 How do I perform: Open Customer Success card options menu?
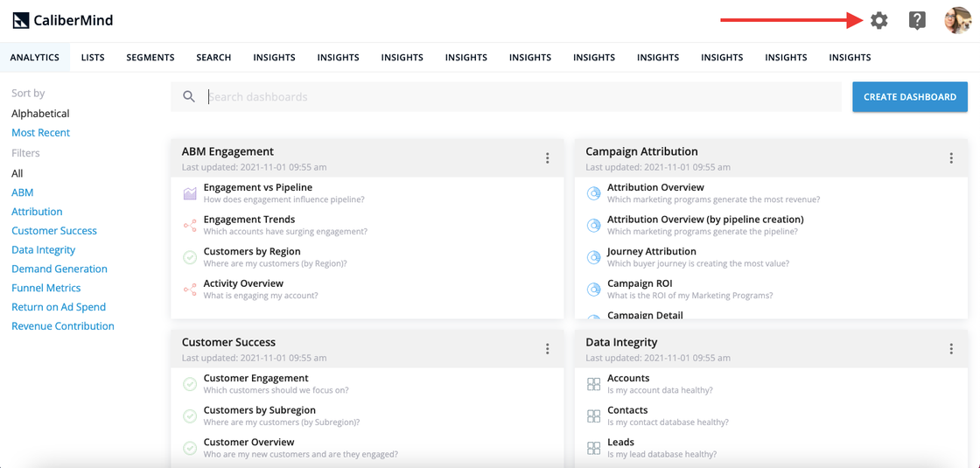point(548,349)
